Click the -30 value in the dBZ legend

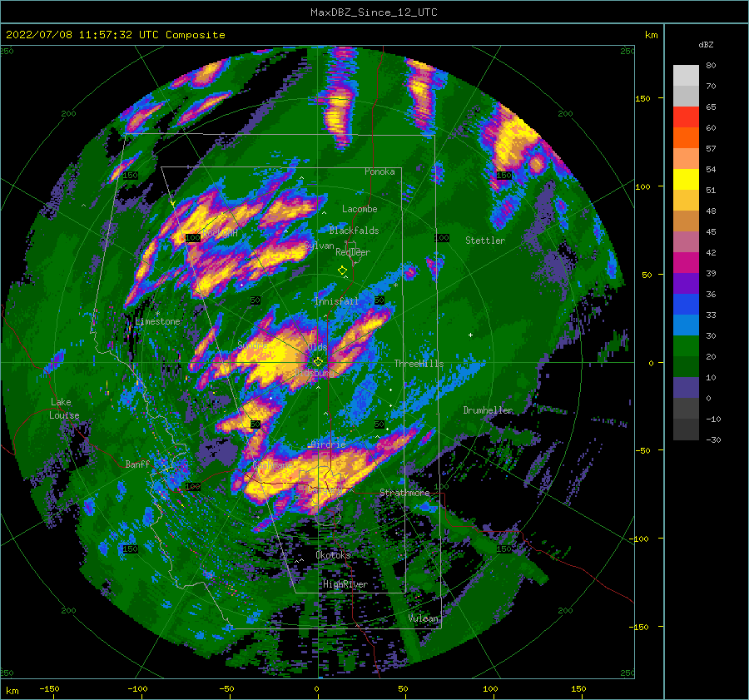point(713,439)
